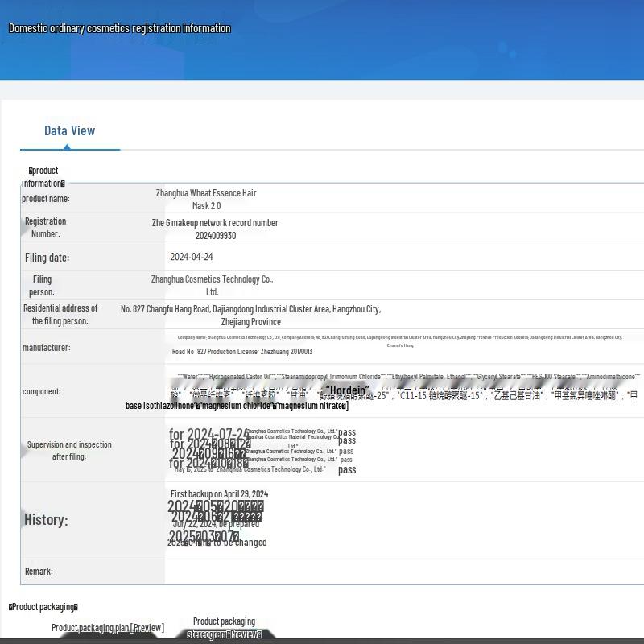This screenshot has width=644, height=644.
Task: Click the History row label
Action: [46, 519]
